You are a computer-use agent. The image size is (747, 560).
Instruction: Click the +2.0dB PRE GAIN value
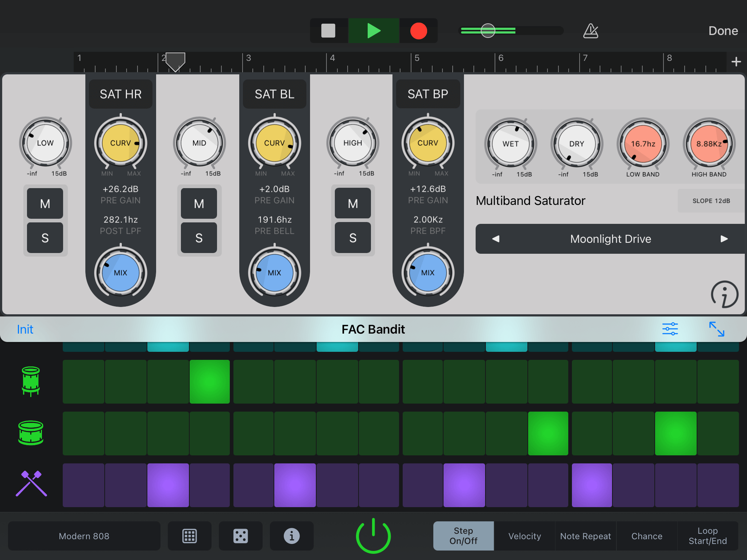point(275,189)
